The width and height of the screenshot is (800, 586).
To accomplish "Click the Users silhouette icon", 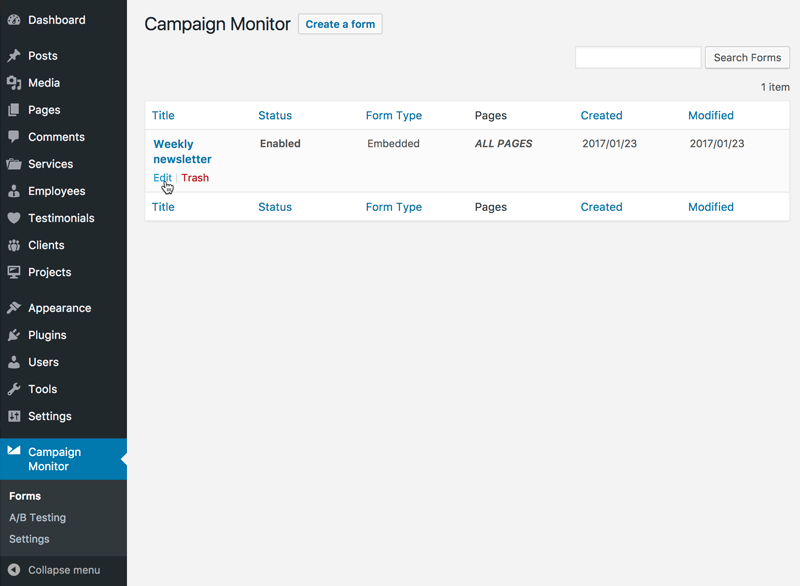I will click(14, 362).
